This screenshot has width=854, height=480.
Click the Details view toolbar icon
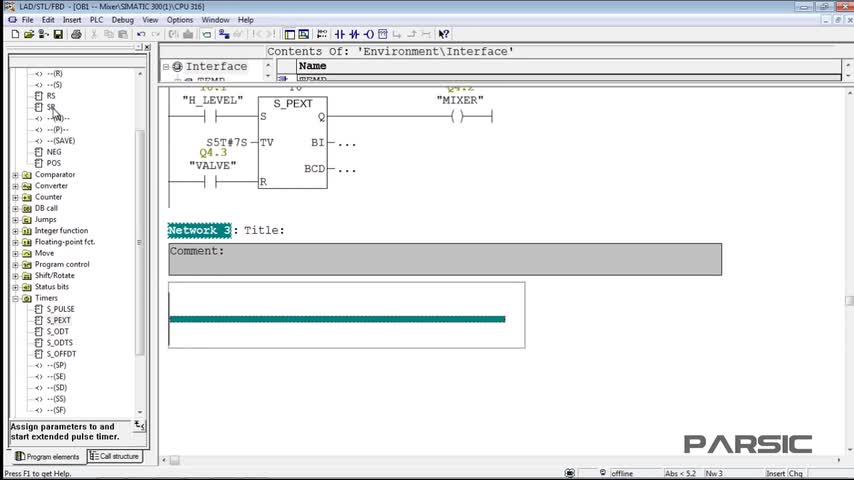pos(303,34)
